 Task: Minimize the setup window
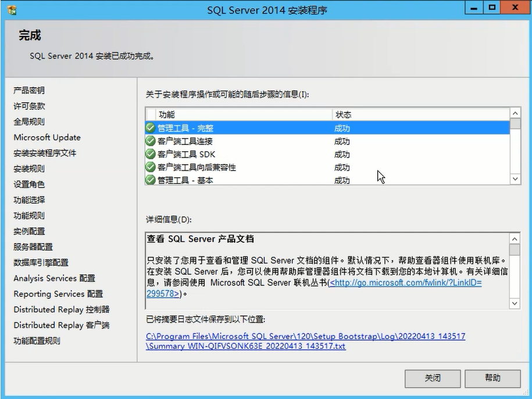[474, 8]
